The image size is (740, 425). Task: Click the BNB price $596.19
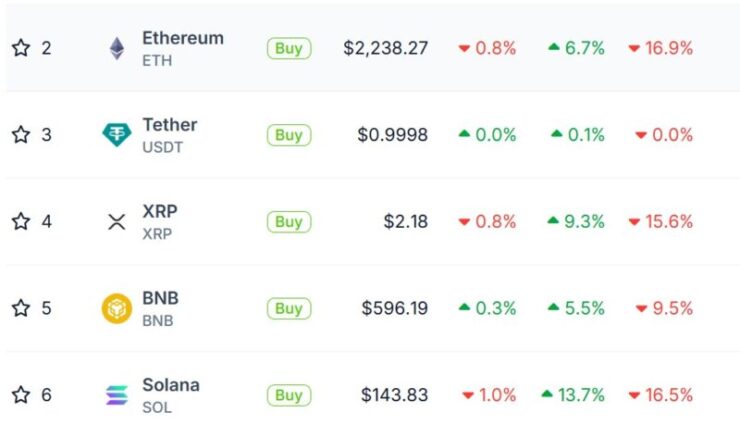tap(395, 308)
